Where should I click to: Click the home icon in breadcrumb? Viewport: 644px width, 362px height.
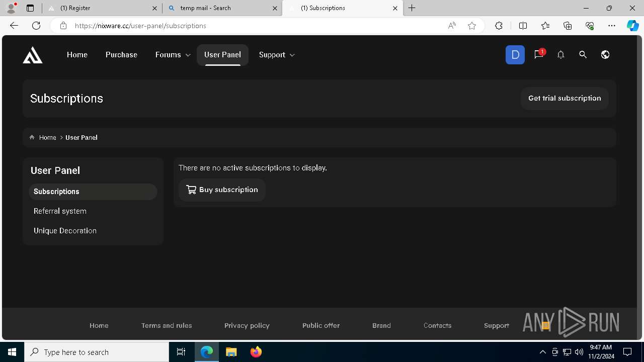[32, 137]
